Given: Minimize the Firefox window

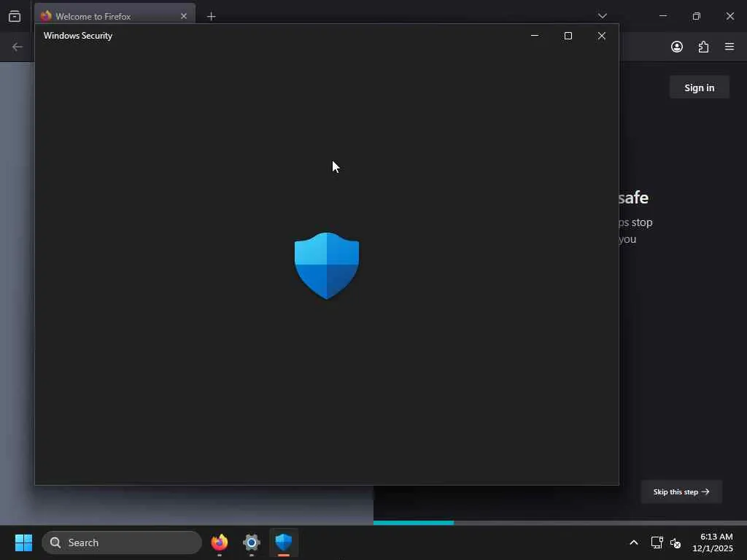Looking at the screenshot, I should [x=662, y=16].
